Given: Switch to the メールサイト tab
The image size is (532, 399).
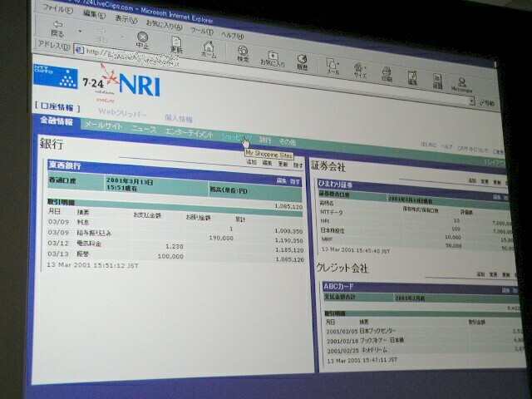Looking at the screenshot, I should pos(104,126).
